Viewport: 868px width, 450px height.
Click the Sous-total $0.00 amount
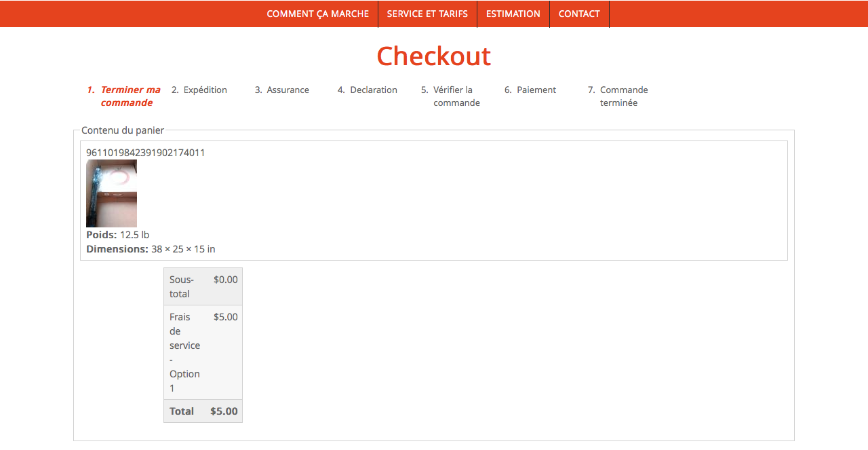coord(225,280)
